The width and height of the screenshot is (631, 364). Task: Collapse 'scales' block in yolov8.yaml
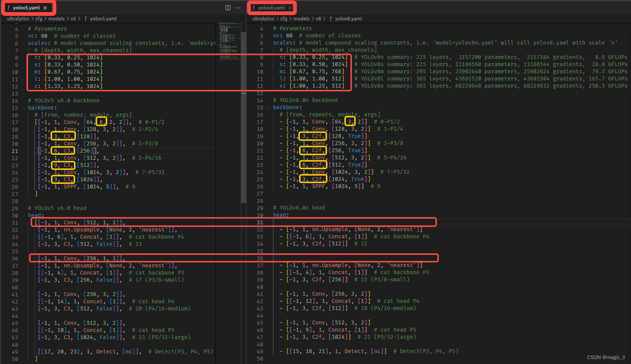point(269,43)
